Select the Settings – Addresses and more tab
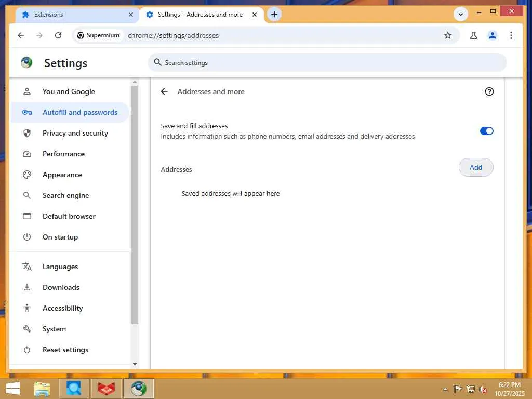This screenshot has height=399, width=532. click(x=202, y=15)
